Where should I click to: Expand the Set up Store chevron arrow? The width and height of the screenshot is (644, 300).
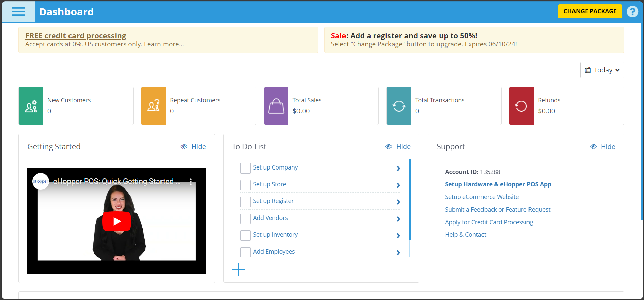398,185
